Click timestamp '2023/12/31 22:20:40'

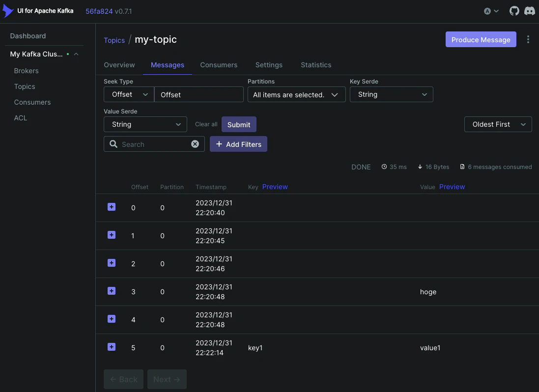click(214, 208)
